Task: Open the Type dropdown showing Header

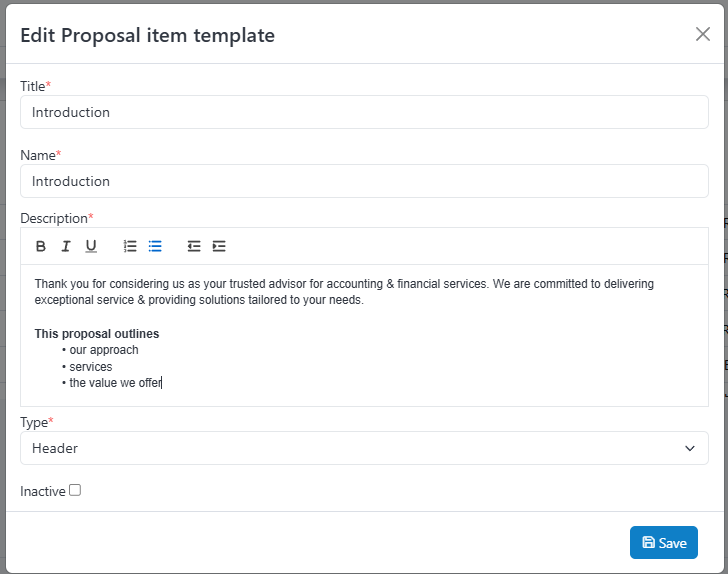Action: pyautogui.click(x=364, y=448)
